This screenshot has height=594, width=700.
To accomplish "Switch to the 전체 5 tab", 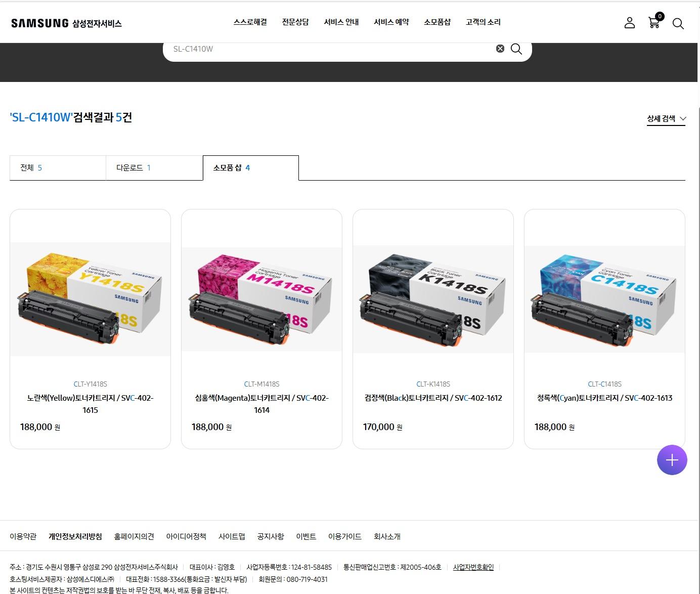I will (x=58, y=168).
